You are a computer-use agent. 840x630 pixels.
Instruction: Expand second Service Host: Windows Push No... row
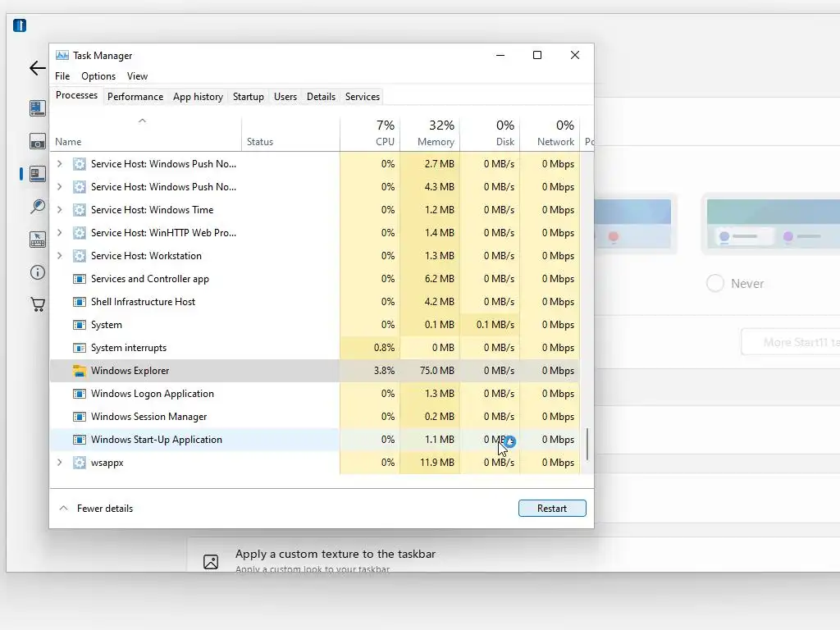click(x=59, y=187)
